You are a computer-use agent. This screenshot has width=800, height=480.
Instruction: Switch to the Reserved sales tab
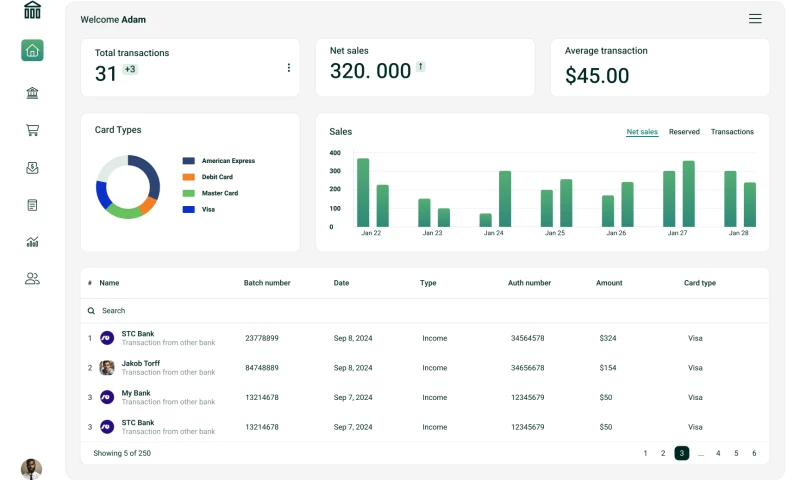point(684,132)
